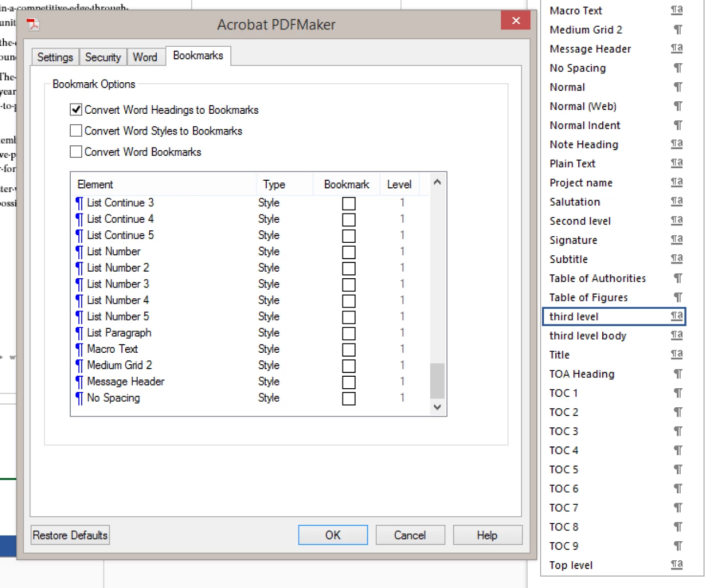Image resolution: width=716 pixels, height=588 pixels.
Task: Click the paragraph icon beside Macro Text row
Action: pos(79,350)
